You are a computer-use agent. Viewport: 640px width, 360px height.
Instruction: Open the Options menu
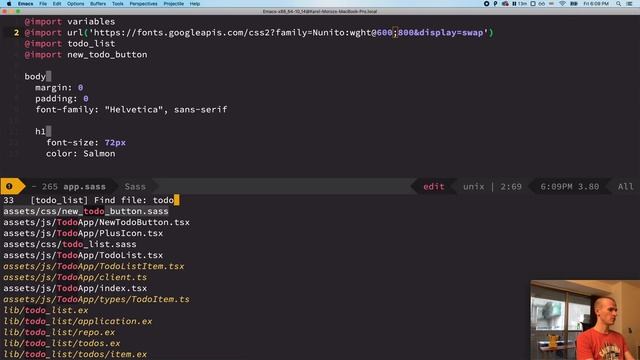tap(76, 4)
